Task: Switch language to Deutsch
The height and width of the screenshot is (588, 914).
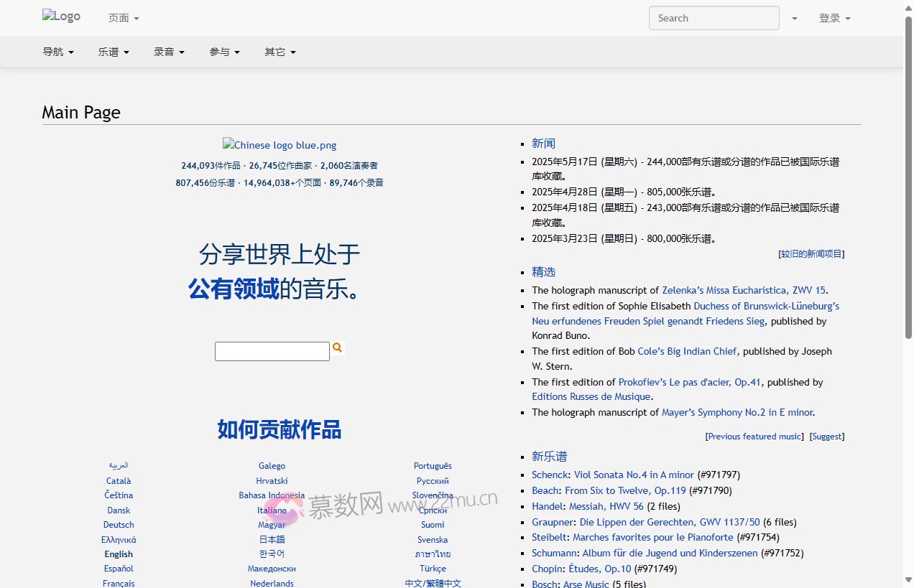Action: [x=118, y=524]
